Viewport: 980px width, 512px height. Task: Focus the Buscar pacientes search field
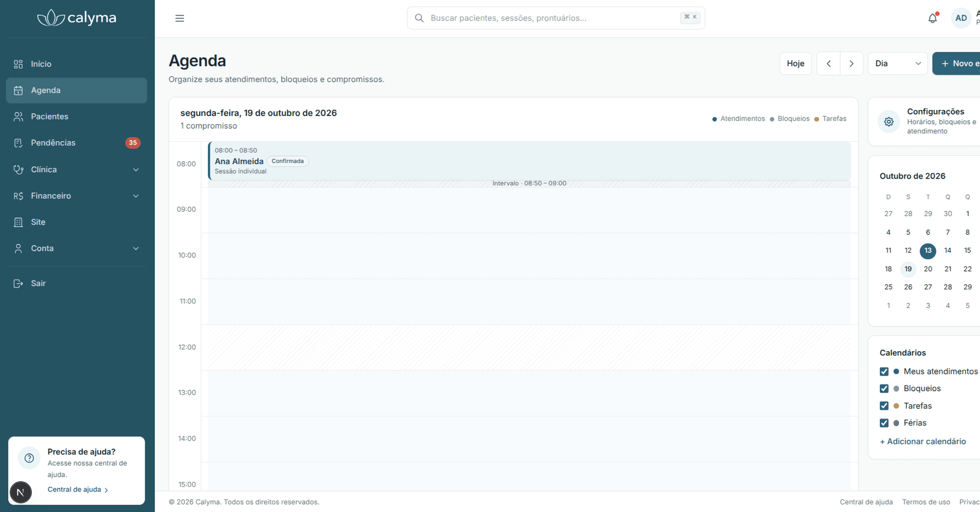pyautogui.click(x=556, y=18)
